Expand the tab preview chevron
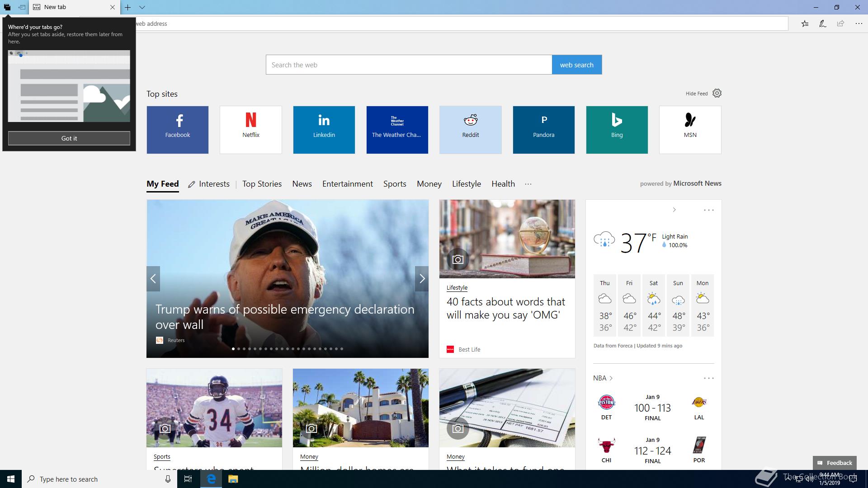868x488 pixels. [x=142, y=7]
